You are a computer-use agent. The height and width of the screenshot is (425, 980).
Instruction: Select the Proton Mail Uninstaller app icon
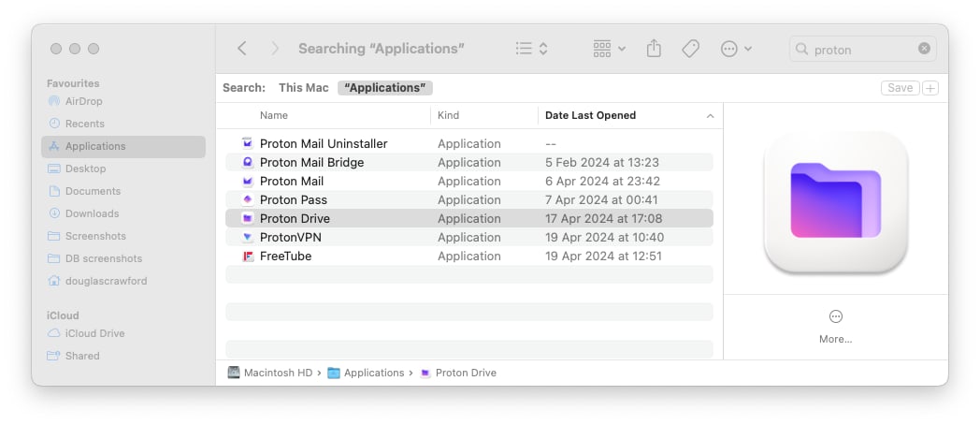pos(248,143)
